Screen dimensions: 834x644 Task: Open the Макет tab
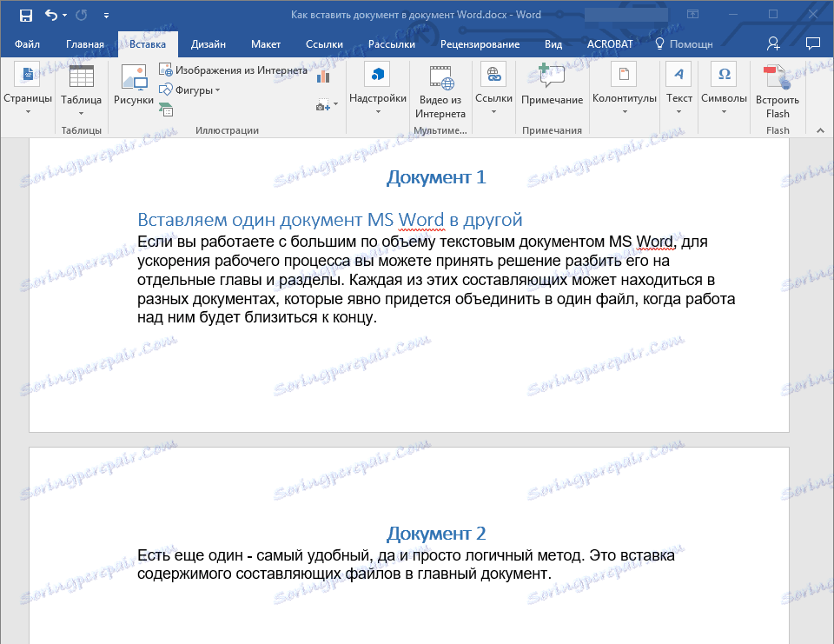click(266, 44)
